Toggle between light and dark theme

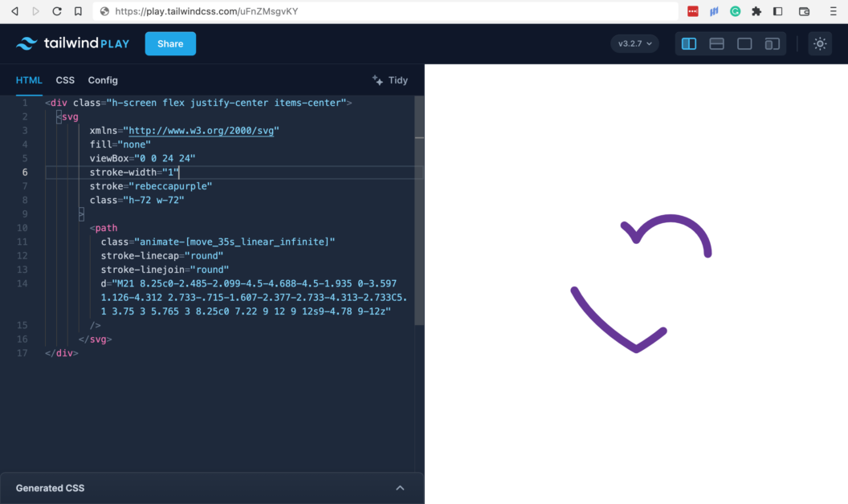coord(819,44)
